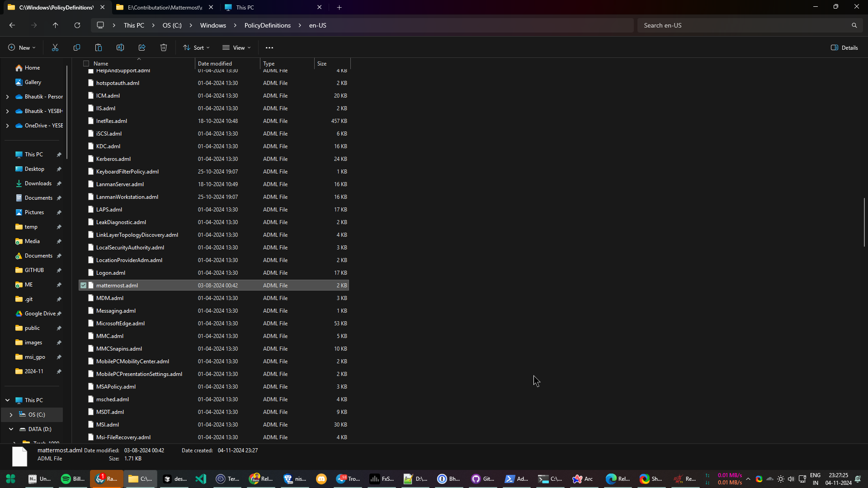Open Discord from the taskbar
The width and height of the screenshot is (868, 488).
[321, 479]
